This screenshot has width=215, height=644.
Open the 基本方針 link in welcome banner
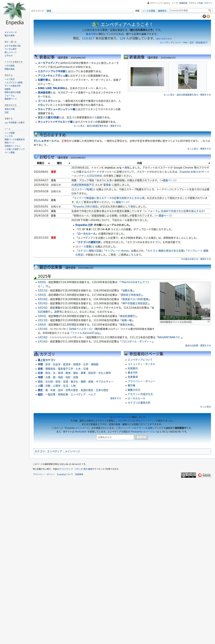pyautogui.click(x=91, y=34)
